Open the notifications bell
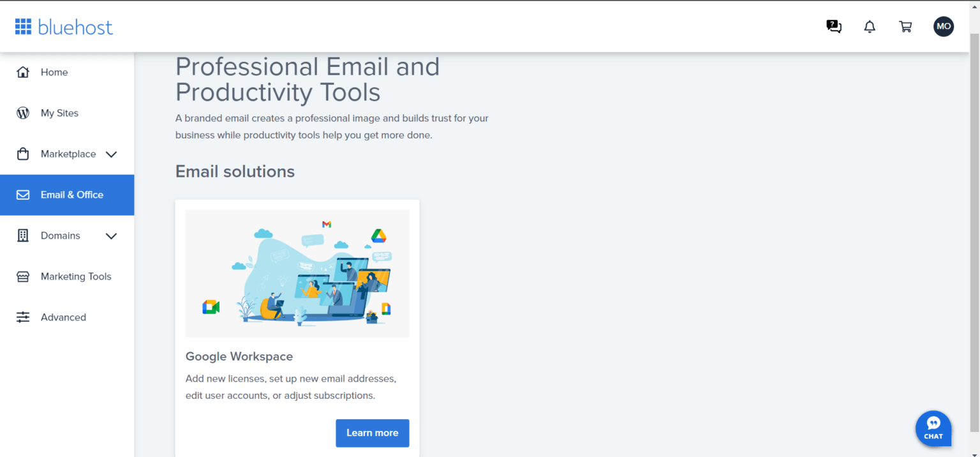The image size is (980, 457). 870,26
